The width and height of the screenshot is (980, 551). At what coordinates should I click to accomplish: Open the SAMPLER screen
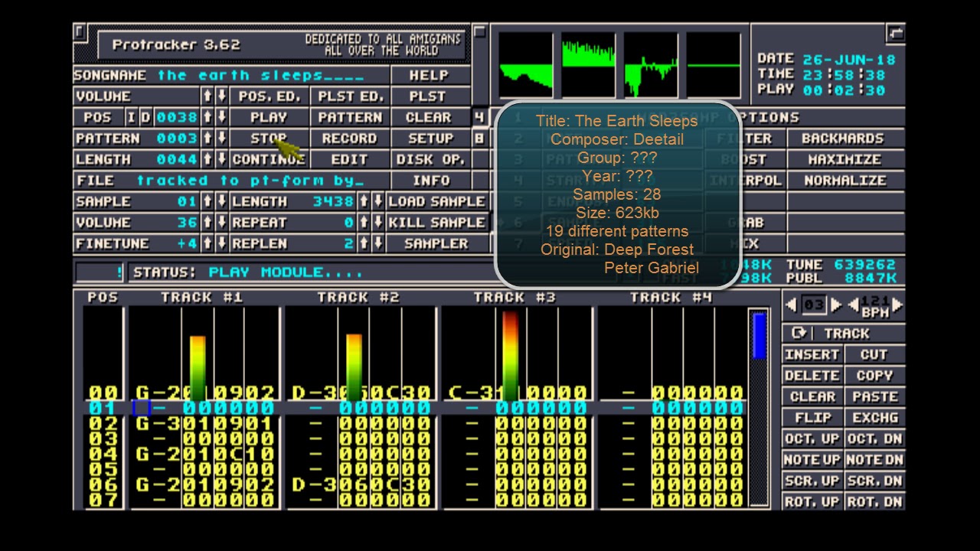tap(436, 244)
